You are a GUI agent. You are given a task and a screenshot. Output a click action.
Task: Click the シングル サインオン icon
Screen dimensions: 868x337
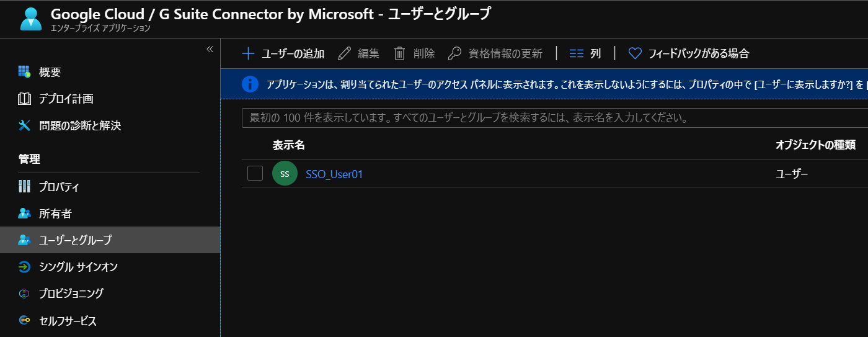click(x=25, y=267)
